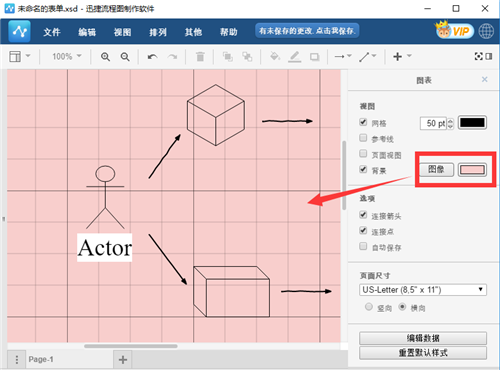Expand the connection arrow dropdown

point(349,56)
